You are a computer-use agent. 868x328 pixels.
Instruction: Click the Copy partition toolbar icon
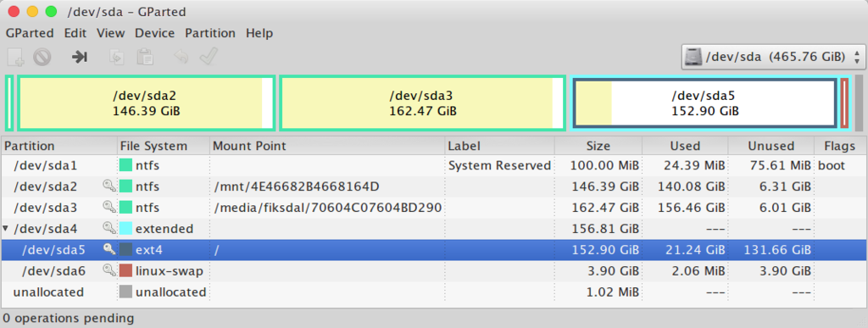click(117, 57)
